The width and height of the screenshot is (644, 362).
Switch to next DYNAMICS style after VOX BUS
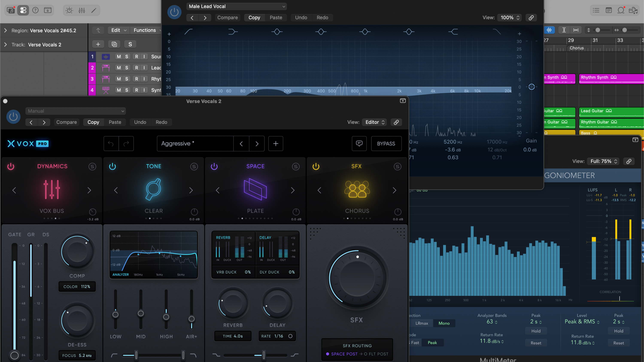(89, 190)
